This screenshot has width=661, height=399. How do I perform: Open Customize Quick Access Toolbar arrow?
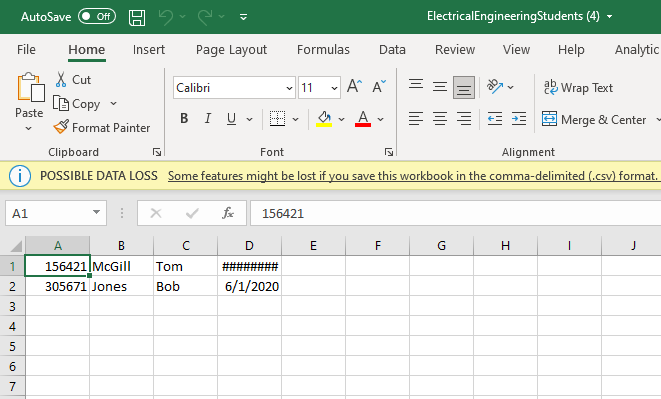[x=243, y=17]
